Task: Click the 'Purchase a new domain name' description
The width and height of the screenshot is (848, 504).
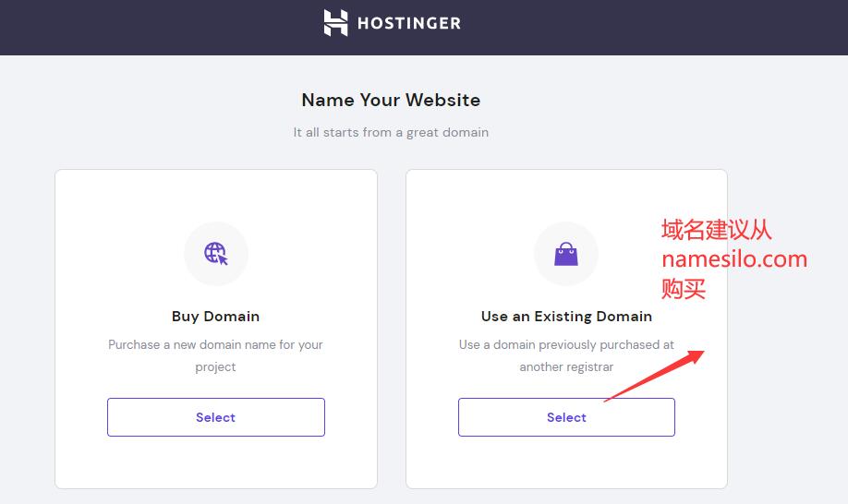Action: (216, 355)
